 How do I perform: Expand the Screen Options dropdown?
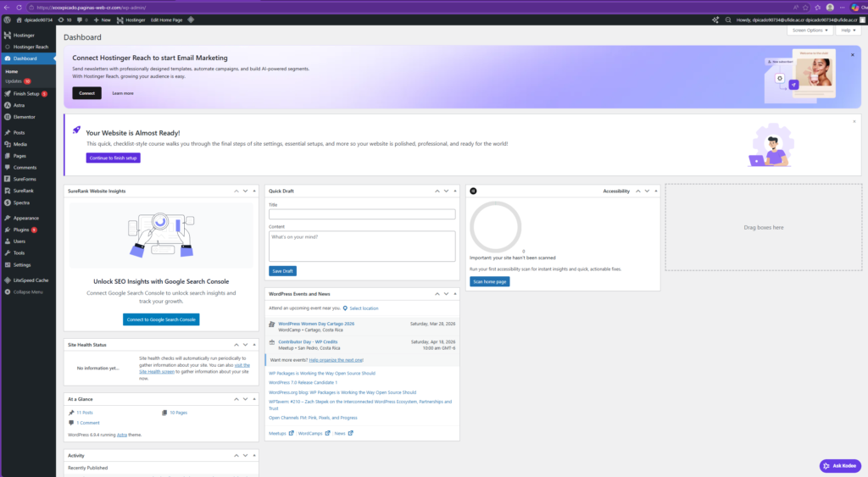point(810,31)
